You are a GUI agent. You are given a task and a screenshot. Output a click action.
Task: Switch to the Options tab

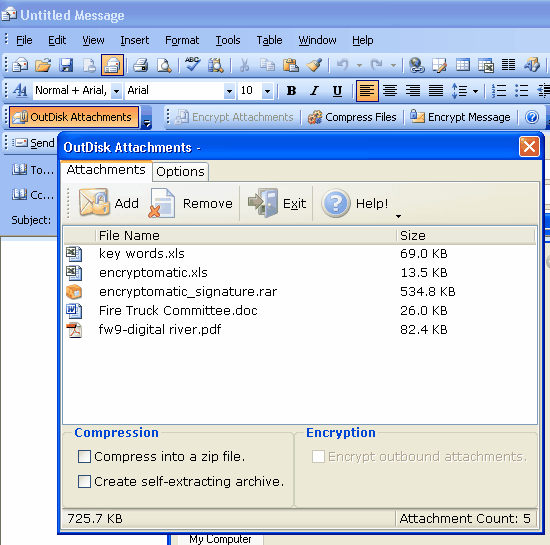[180, 171]
